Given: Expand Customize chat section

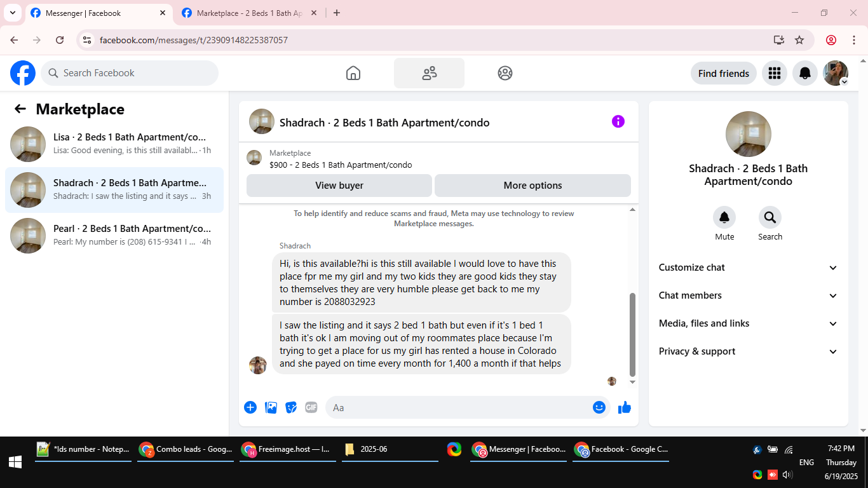Looking at the screenshot, I should coord(749,268).
